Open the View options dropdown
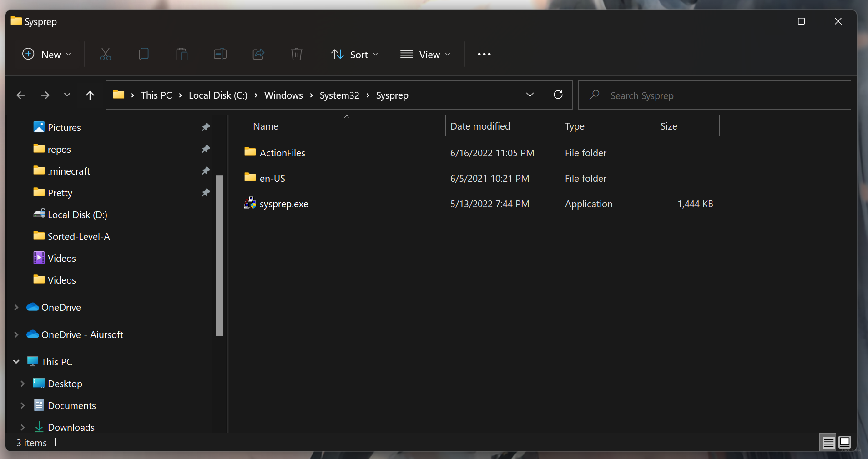The width and height of the screenshot is (868, 459). (x=425, y=55)
